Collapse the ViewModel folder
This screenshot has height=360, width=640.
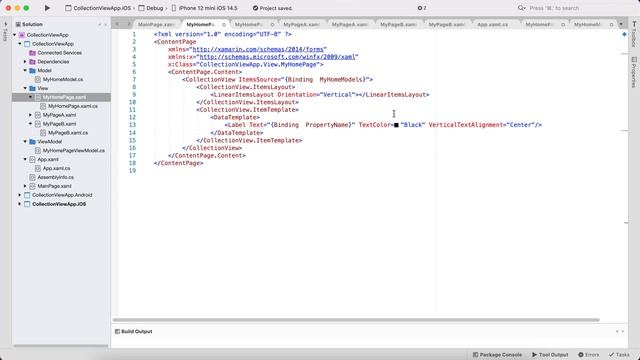pos(25,142)
